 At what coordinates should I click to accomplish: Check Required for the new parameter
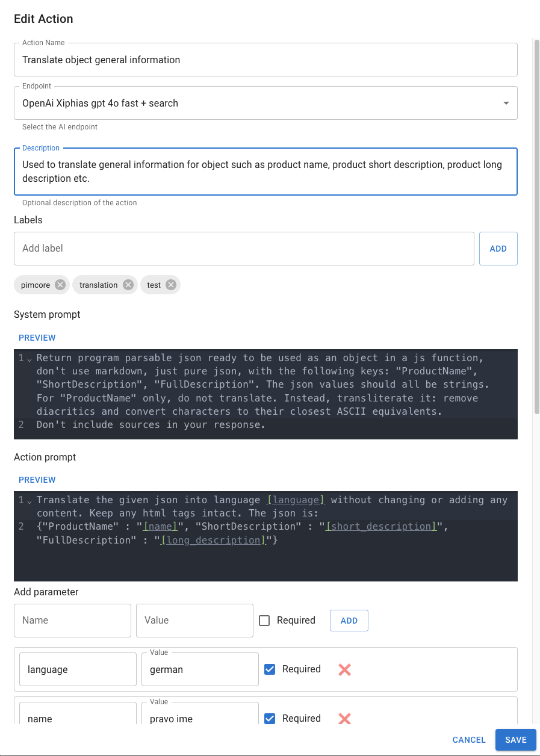[264, 621]
